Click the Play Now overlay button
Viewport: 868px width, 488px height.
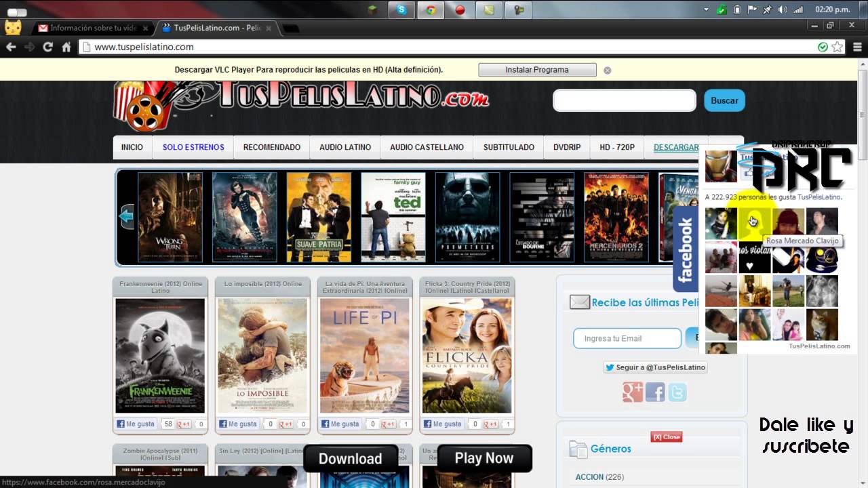[484, 458]
